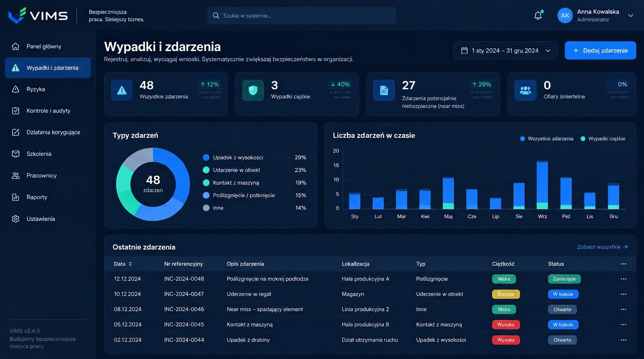Click the Wrz bar in chart

[542, 185]
